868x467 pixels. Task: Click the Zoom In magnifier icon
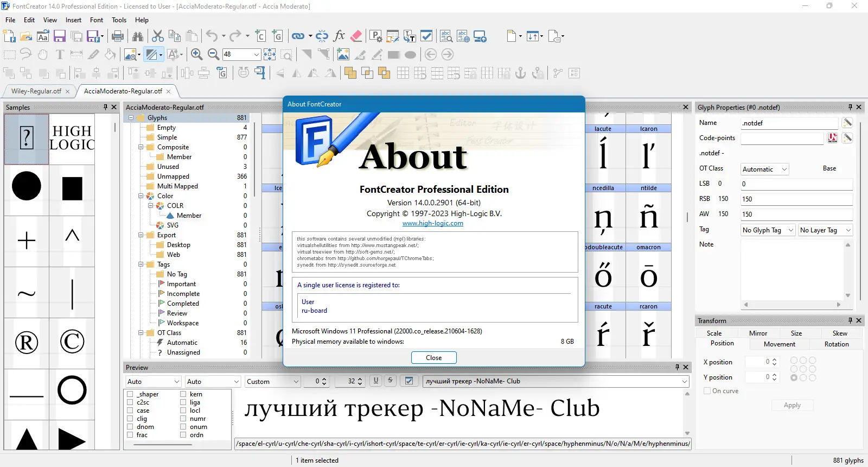tap(197, 54)
